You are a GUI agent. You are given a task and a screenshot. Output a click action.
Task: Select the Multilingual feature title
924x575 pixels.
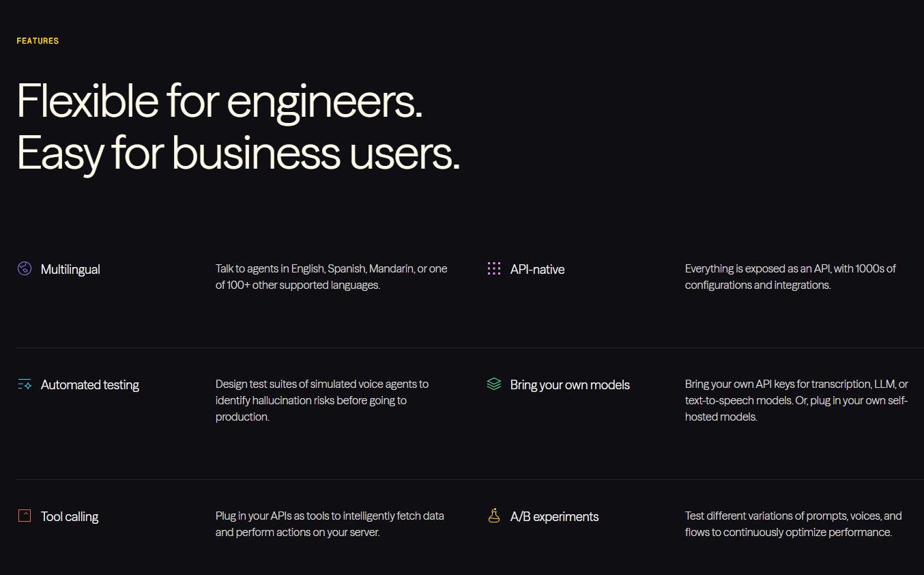pos(70,270)
